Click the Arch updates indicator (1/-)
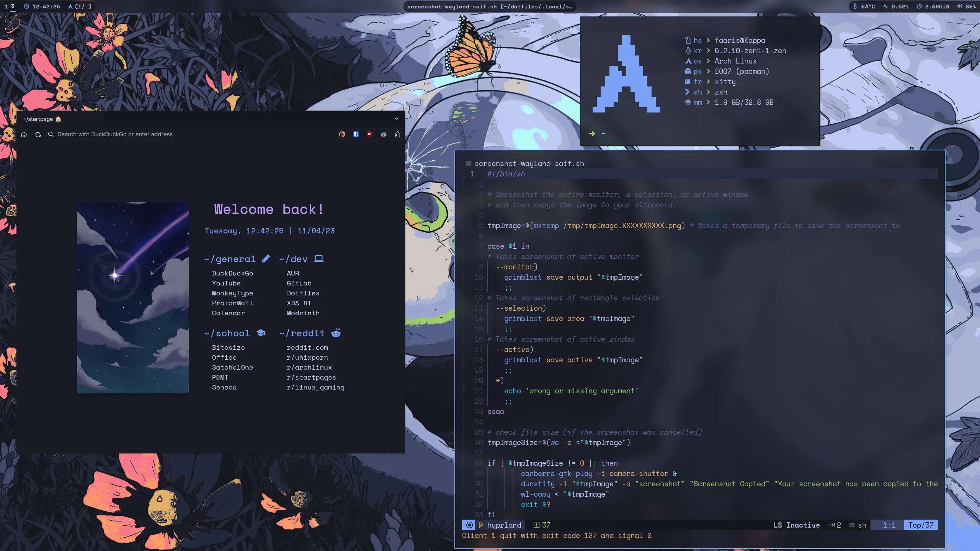Screen dimensions: 980x551 point(80,7)
